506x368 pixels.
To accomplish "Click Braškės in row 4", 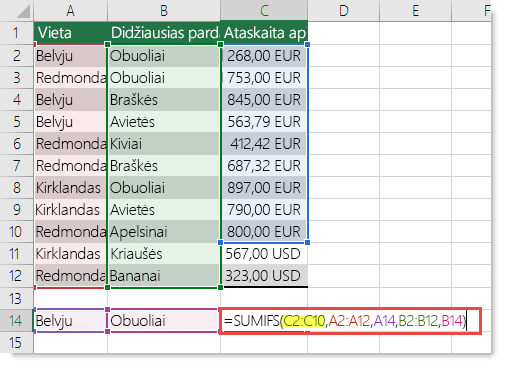I will [x=164, y=100].
